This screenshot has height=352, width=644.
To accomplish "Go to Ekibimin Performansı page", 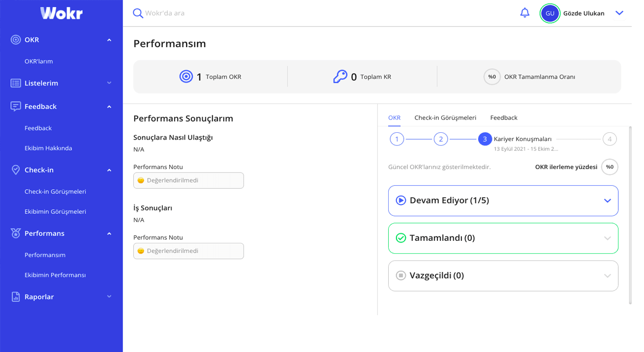I will pos(55,275).
